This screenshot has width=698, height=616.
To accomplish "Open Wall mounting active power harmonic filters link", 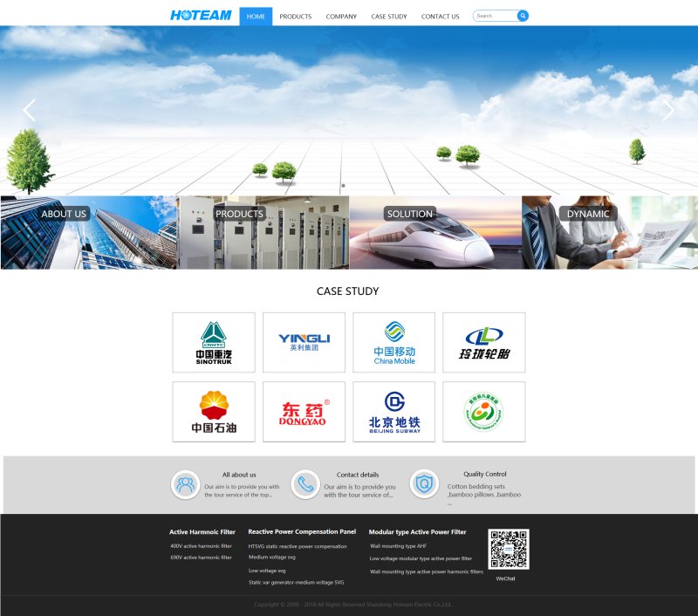I will pyautogui.click(x=427, y=572).
